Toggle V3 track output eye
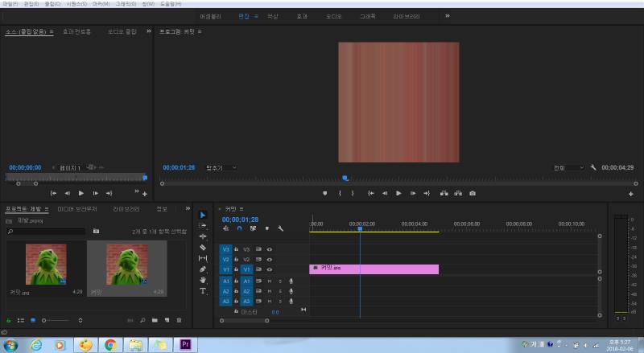This screenshot has height=353, width=644. tap(270, 249)
